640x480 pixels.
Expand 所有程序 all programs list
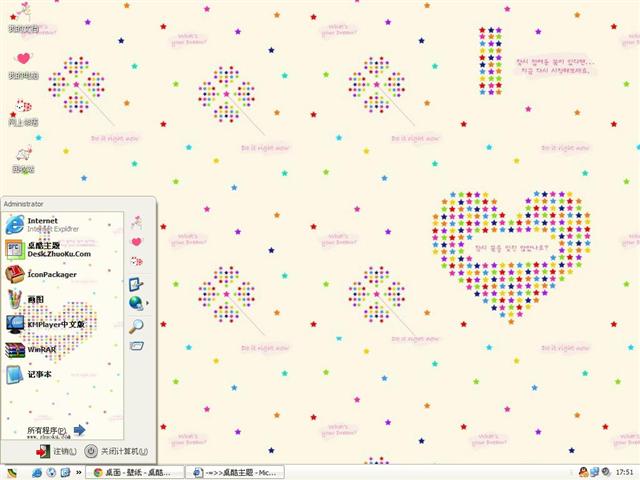tap(56, 430)
